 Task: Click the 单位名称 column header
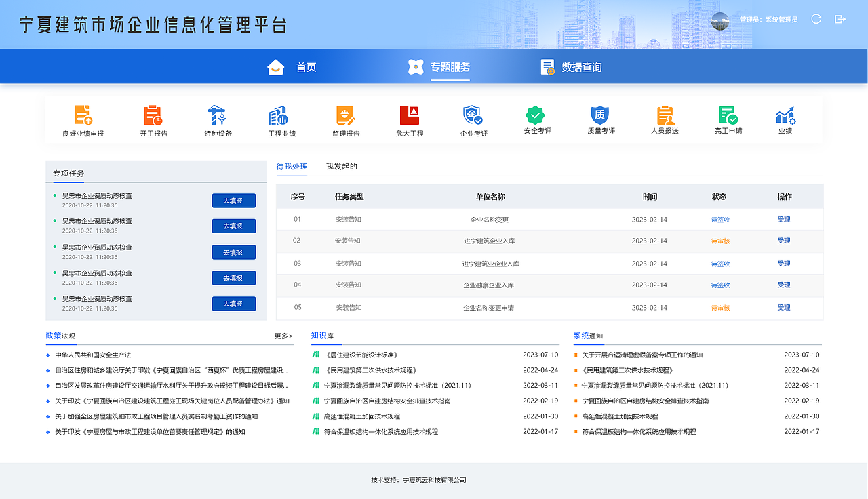coord(490,197)
